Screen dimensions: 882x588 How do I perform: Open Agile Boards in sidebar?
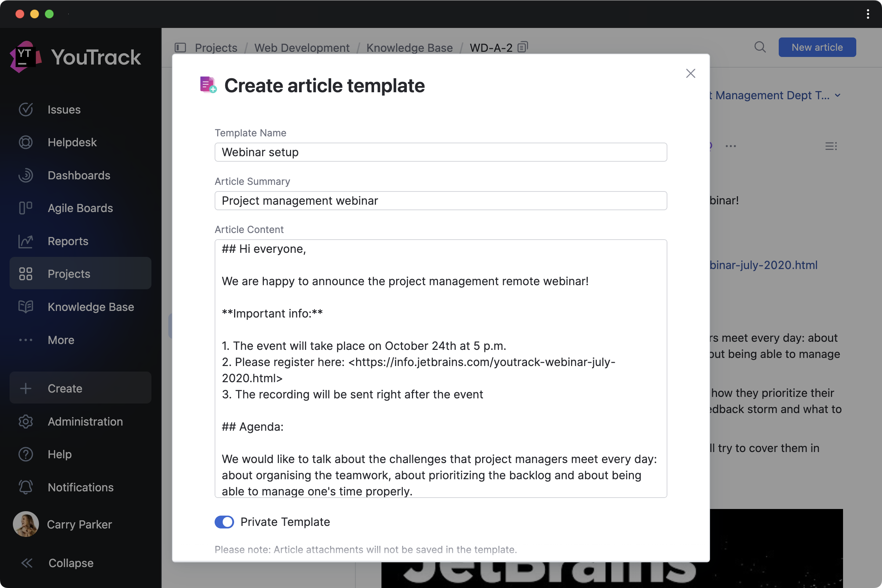click(x=80, y=208)
